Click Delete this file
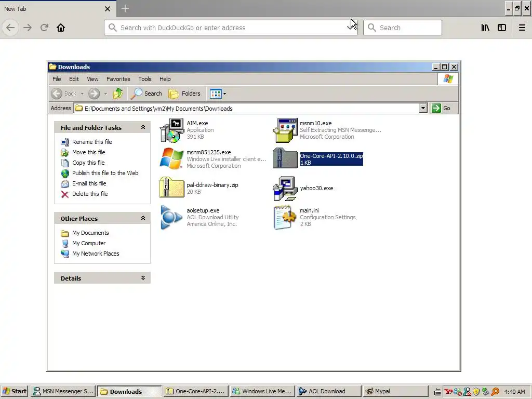Screen dimensions: 532x399 pos(85,194)
